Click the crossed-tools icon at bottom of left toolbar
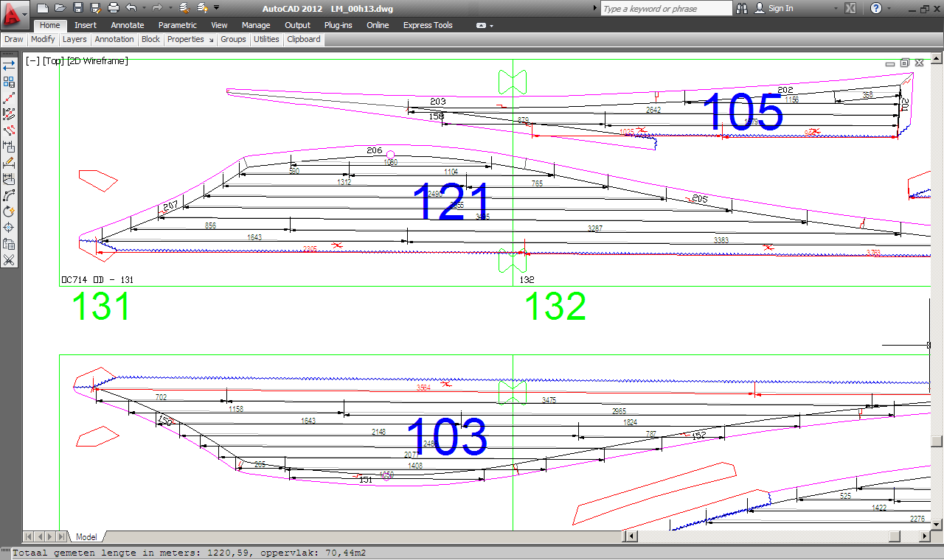Viewport: 944px width, 560px height. click(9, 260)
